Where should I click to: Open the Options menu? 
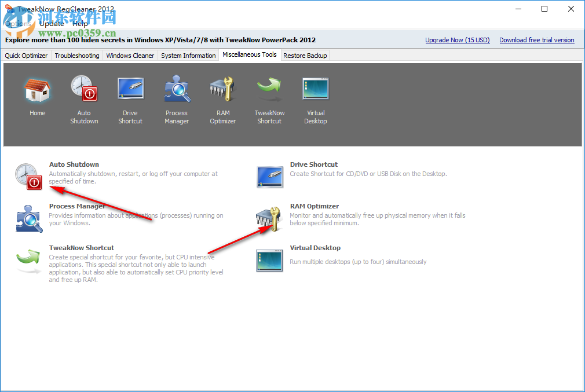pos(16,23)
